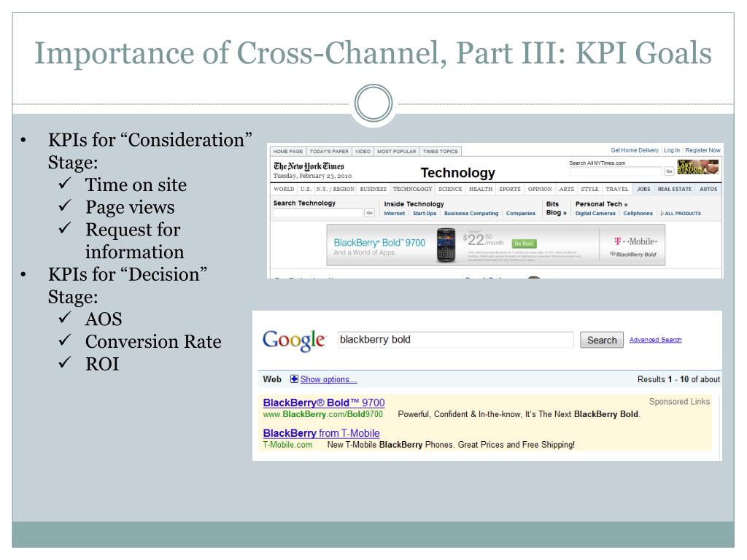Click the Google search box containing "blackberry bold"
Screen dimensions: 747x560
pyautogui.click(x=455, y=340)
